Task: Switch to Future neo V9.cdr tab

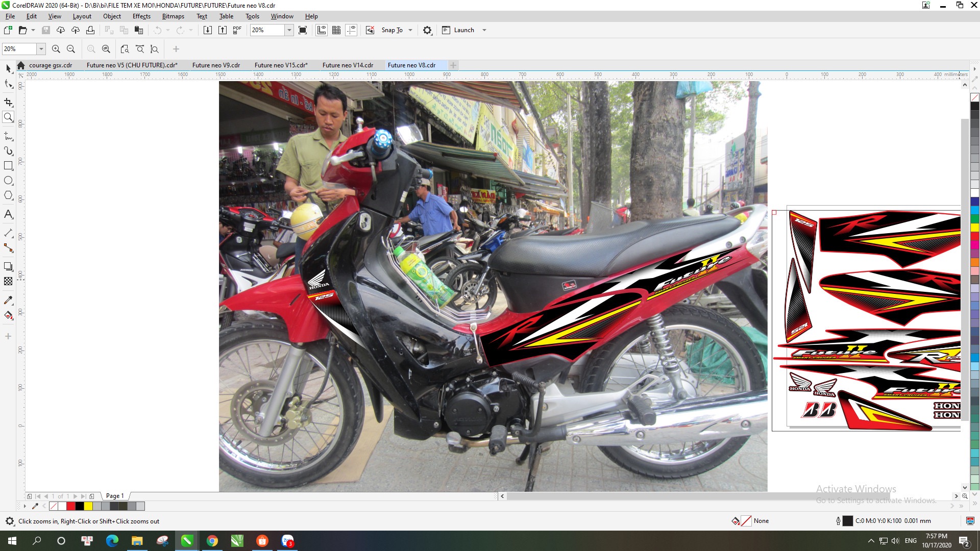Action: click(216, 65)
